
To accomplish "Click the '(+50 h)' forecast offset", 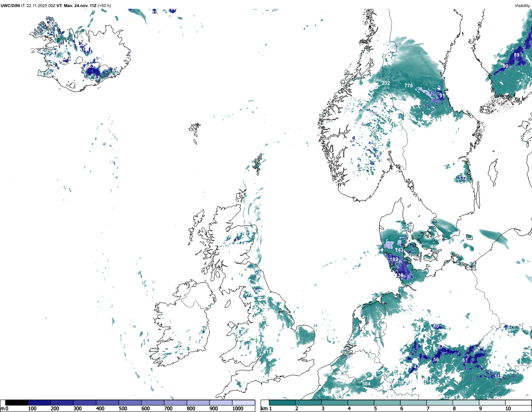I will pyautogui.click(x=104, y=6).
